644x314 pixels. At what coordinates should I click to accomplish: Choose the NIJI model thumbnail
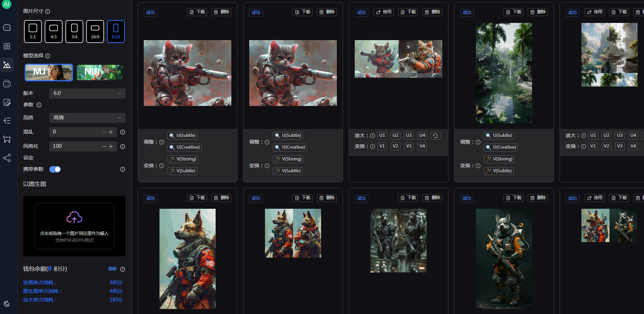(100, 72)
